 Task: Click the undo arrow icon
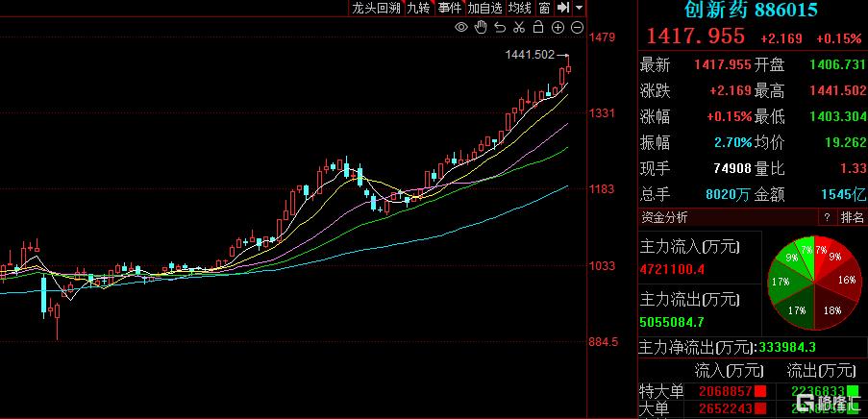pos(500,27)
